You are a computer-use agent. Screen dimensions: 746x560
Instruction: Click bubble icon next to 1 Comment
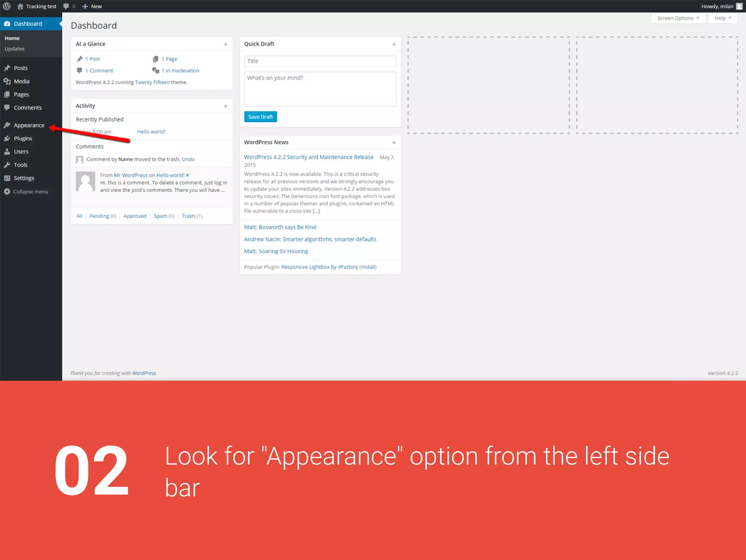[79, 70]
